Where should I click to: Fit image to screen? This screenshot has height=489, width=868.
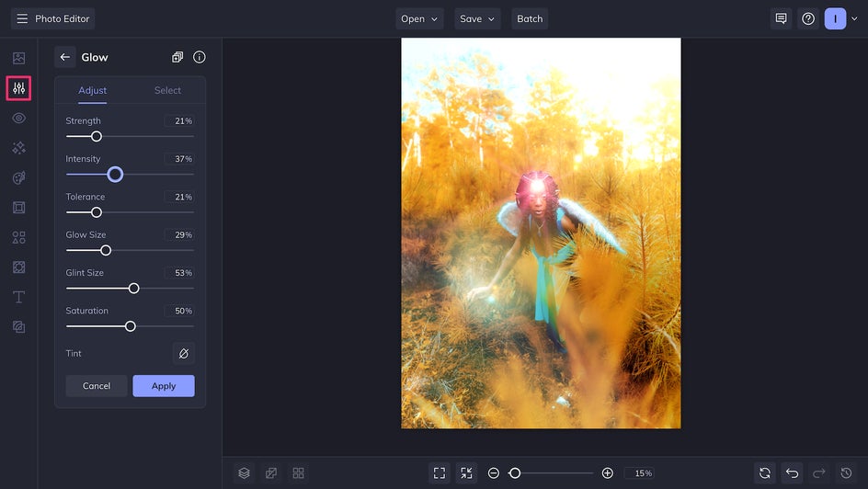(440, 473)
